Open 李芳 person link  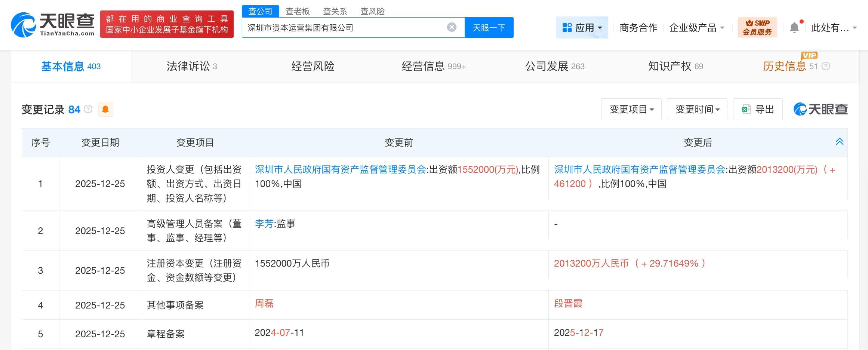(x=264, y=224)
